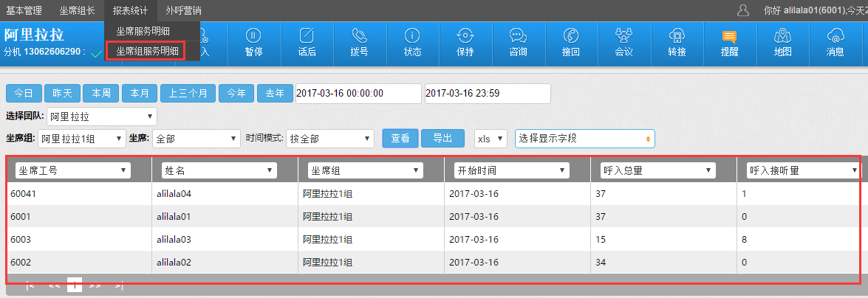Open the 状态 (status) info icon
This screenshot has width=868, height=298.
(412, 42)
